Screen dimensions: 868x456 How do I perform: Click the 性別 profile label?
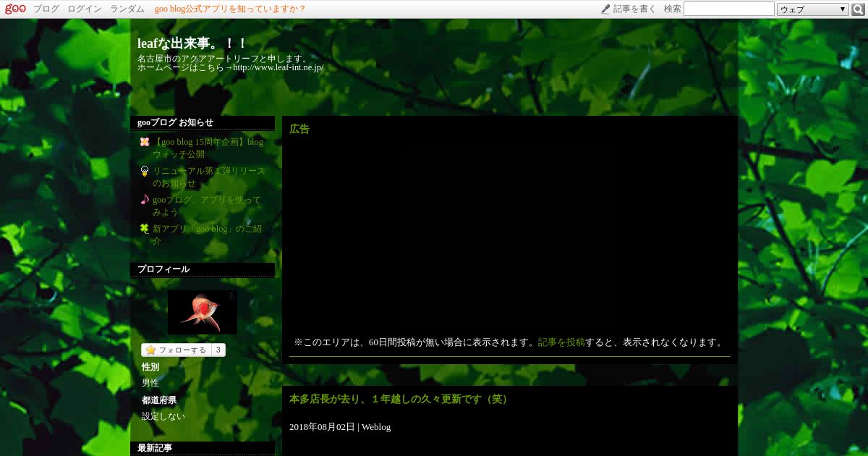pyautogui.click(x=150, y=367)
